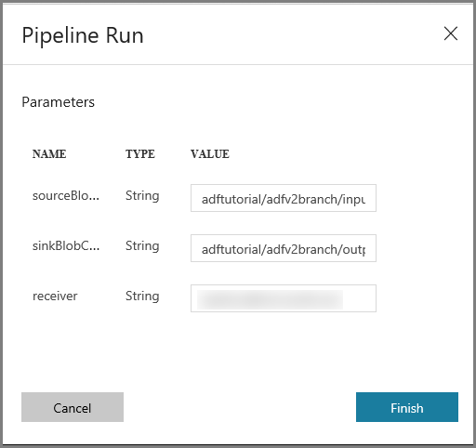Click the String type in sourceBlo row

142,196
